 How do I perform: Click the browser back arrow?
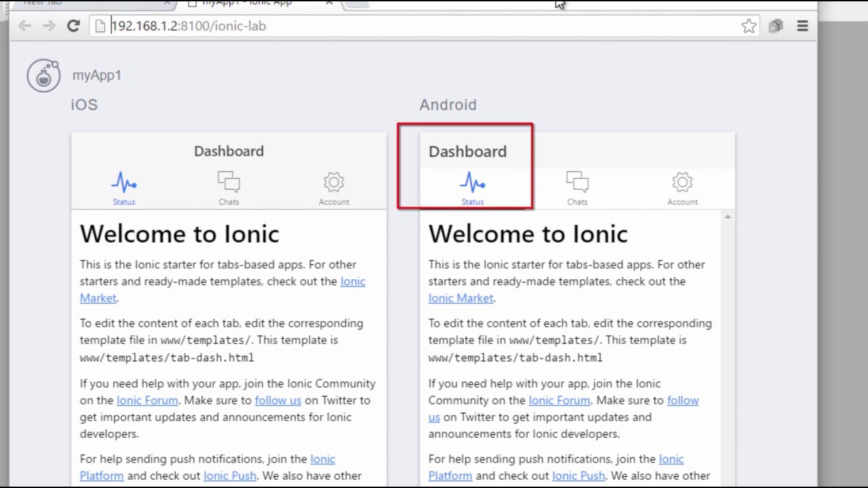coord(24,26)
